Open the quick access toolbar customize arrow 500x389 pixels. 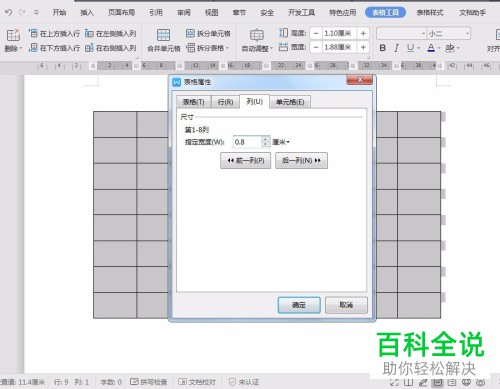tap(36, 12)
